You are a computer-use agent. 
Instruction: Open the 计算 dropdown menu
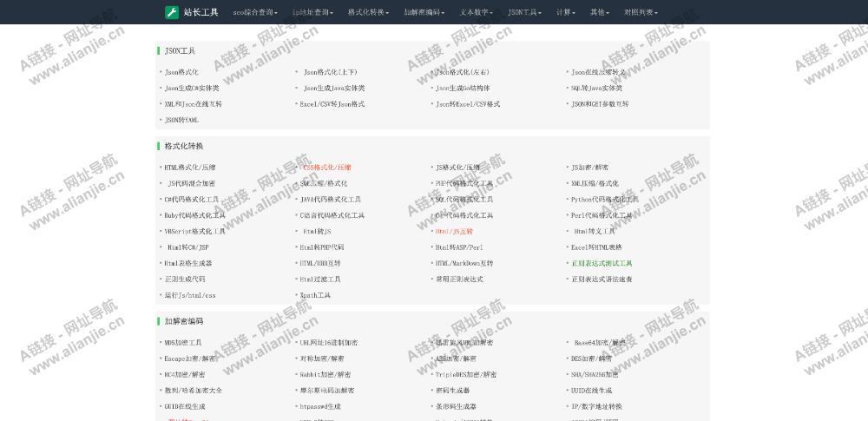click(x=566, y=12)
